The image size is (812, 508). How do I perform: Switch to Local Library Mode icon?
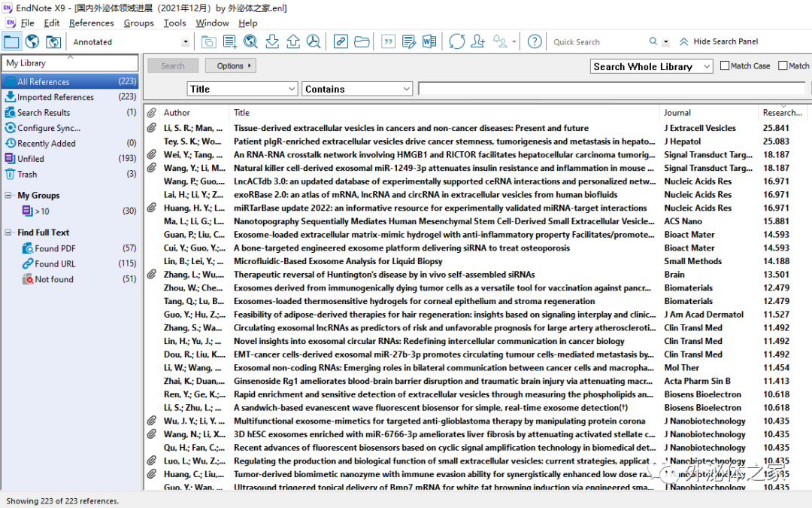pyautogui.click(x=11, y=41)
